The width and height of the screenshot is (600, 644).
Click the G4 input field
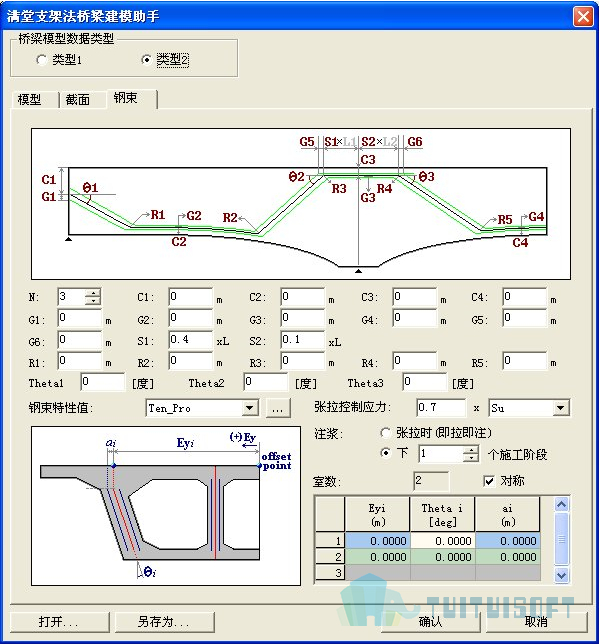pos(414,318)
